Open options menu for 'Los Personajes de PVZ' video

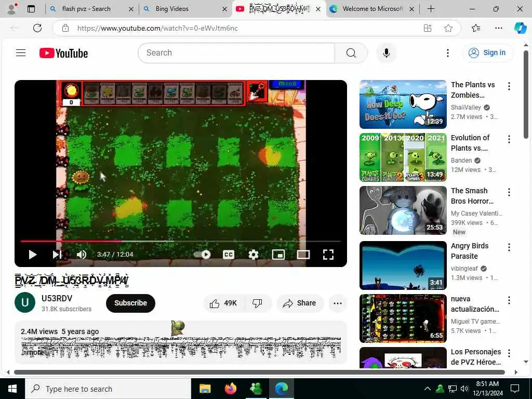(509, 353)
